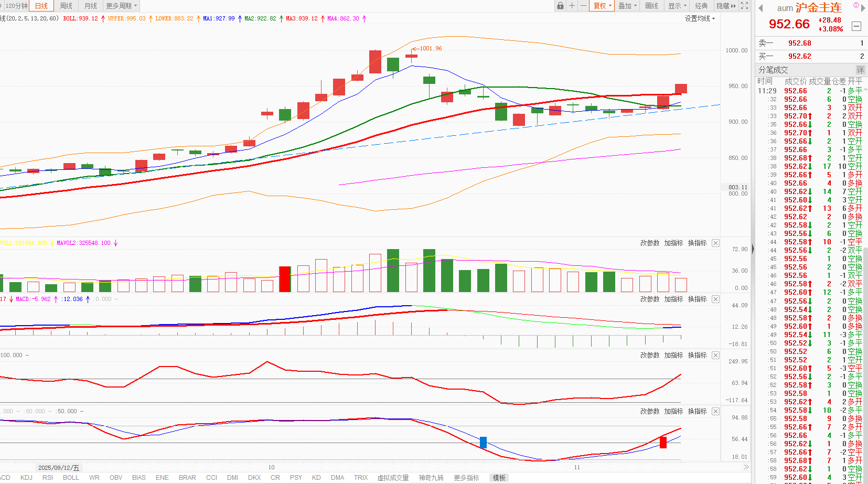Open the 设置均线 dropdown

[700, 18]
